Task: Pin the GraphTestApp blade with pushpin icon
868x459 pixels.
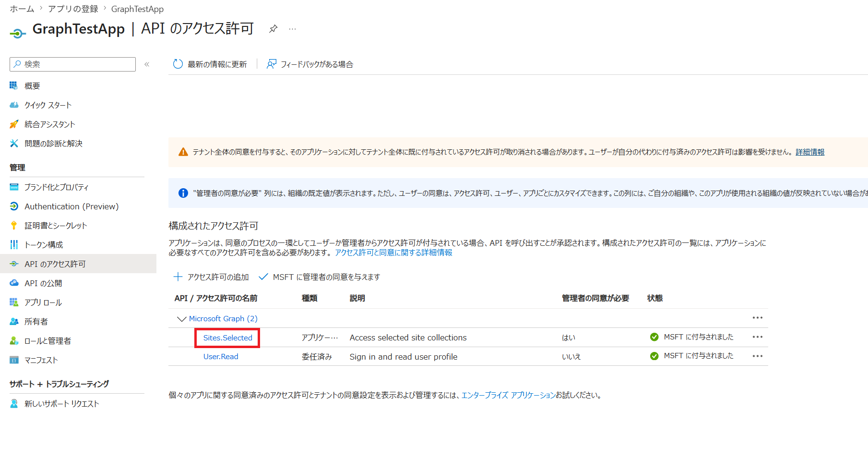Action: click(273, 29)
